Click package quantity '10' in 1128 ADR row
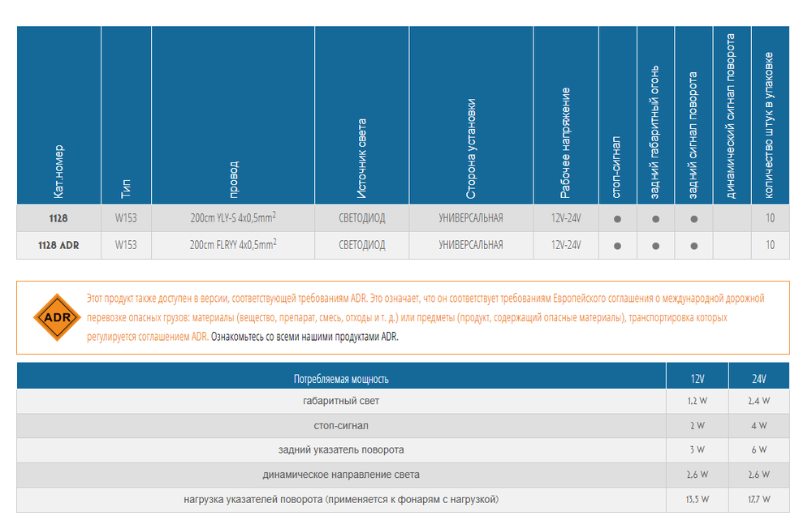 point(770,245)
